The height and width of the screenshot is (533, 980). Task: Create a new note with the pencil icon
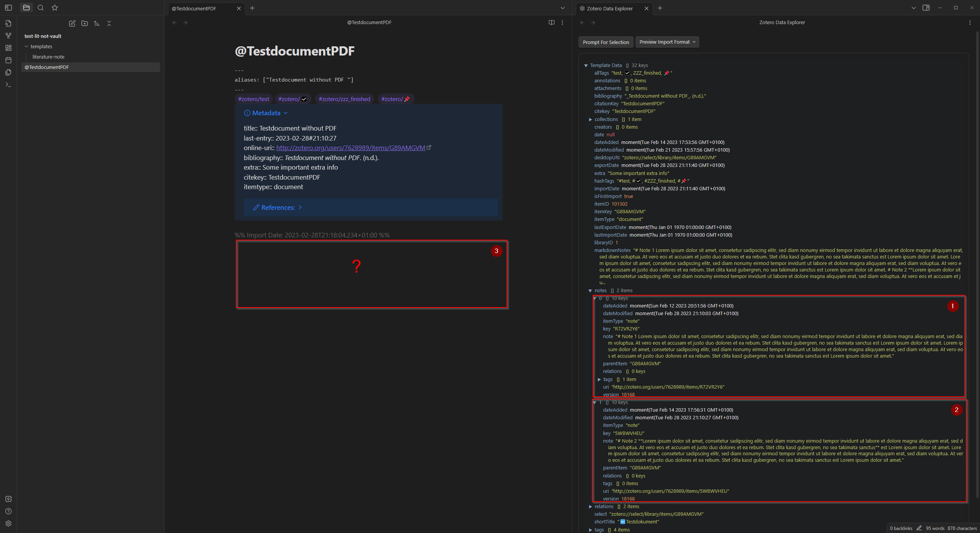click(x=72, y=23)
